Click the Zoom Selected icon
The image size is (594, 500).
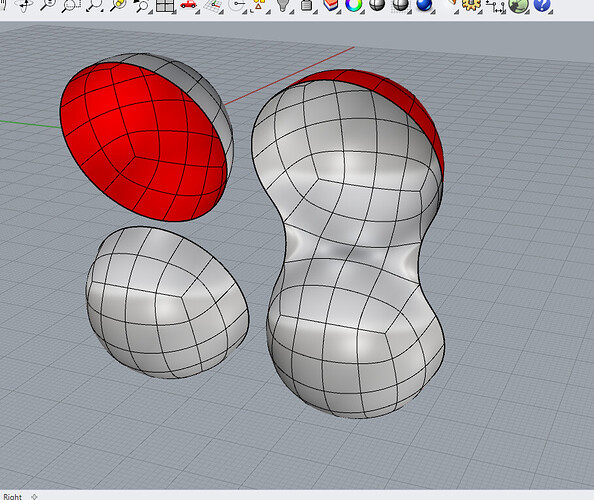[x=118, y=5]
